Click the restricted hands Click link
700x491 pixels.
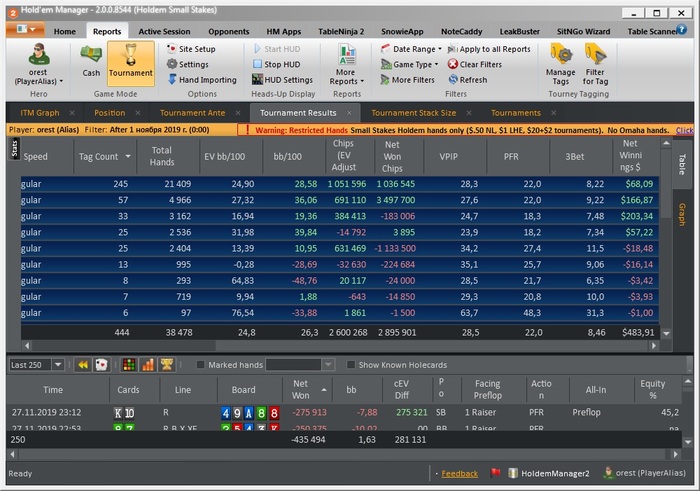tap(684, 130)
